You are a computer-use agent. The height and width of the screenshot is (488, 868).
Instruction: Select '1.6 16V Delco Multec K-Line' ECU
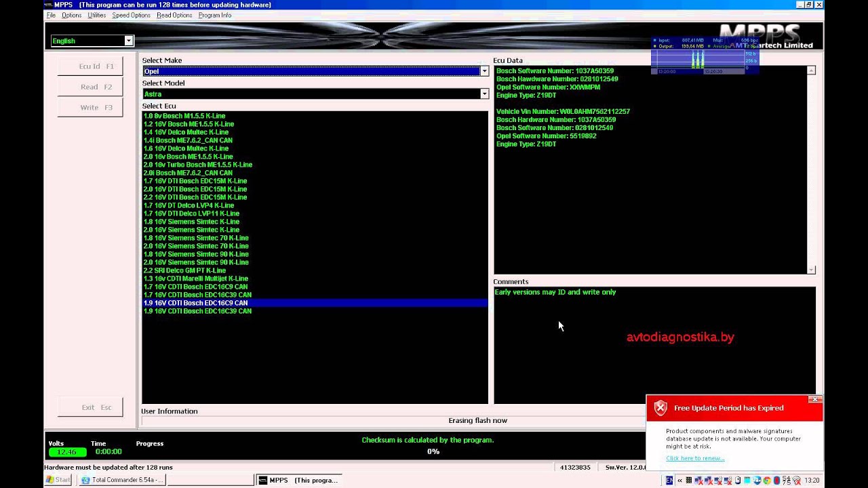click(186, 148)
